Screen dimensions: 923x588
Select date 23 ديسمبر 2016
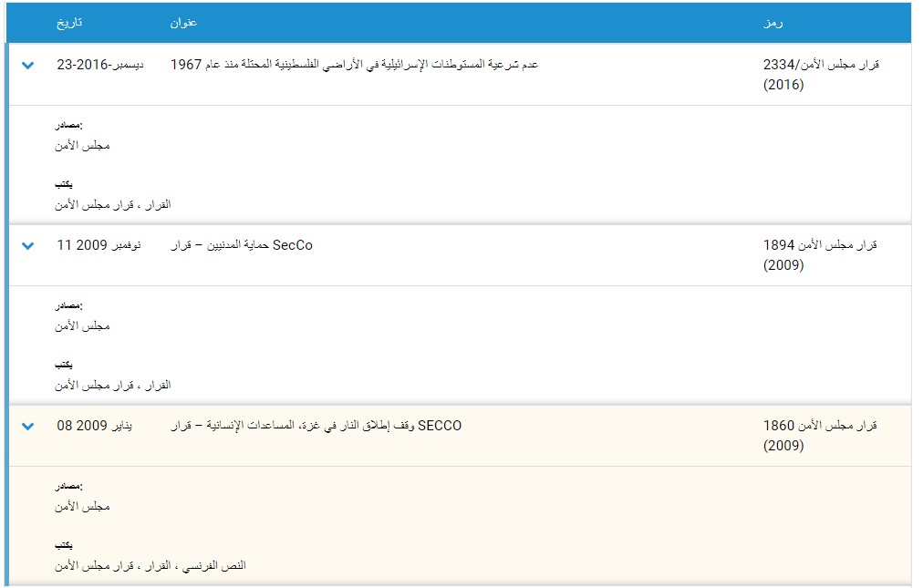click(99, 66)
